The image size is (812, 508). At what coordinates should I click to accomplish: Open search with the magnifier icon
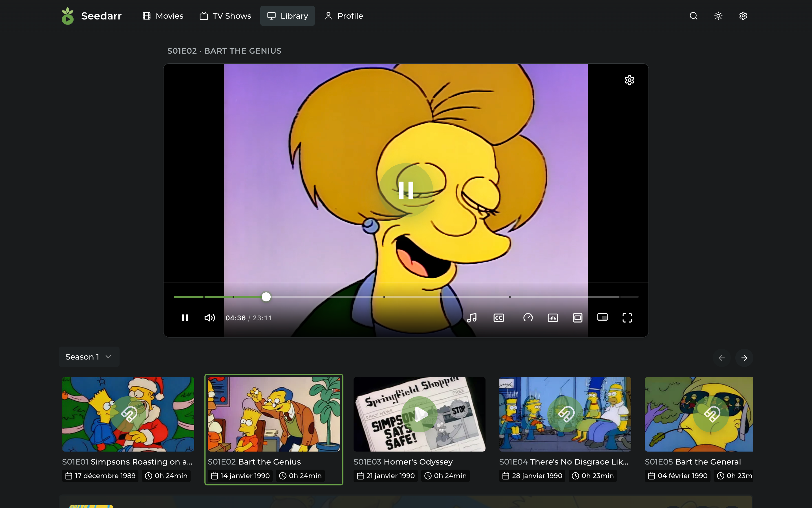pos(694,16)
